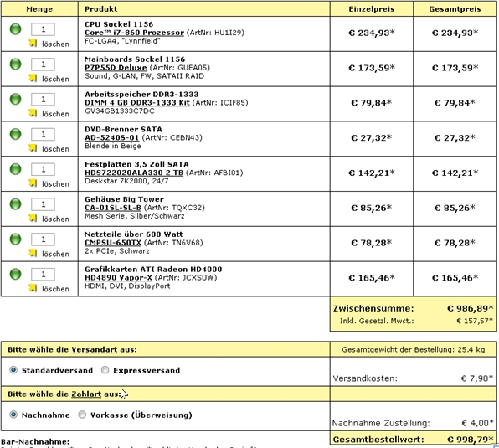Click Einzelpreis € 234,93 of Core i7-860
The height and width of the screenshot is (448, 499).
pos(372,33)
